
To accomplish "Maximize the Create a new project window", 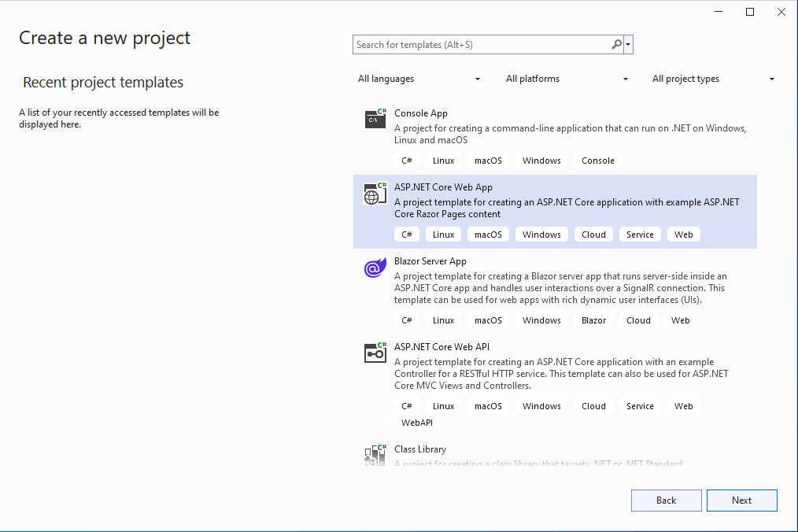I will point(750,12).
